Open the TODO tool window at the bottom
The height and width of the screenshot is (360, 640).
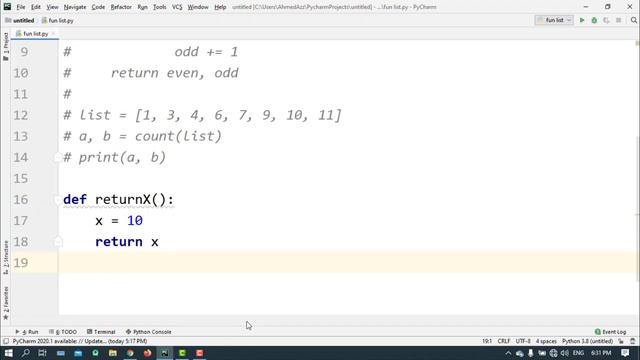(x=63, y=332)
